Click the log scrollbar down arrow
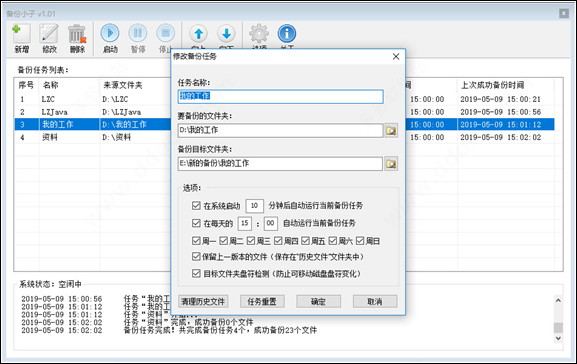 (x=558, y=338)
